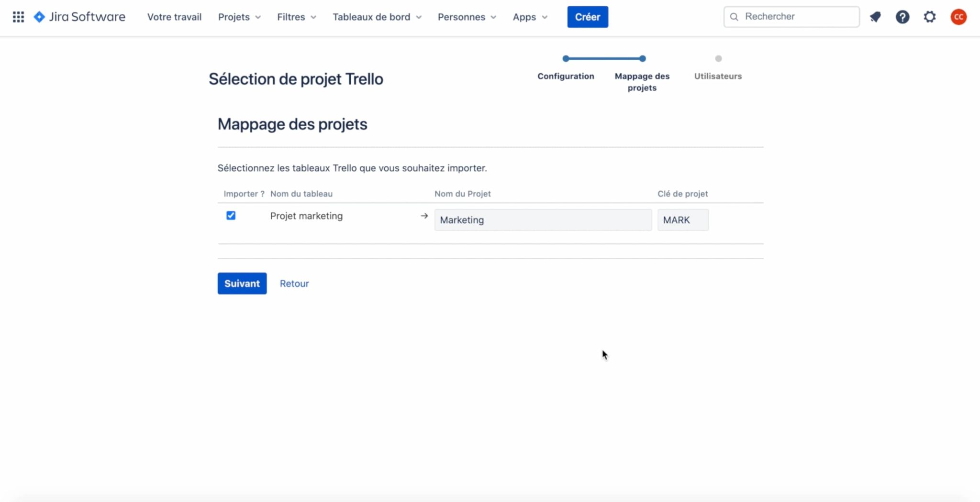Uncheck the Projet marketing import checkbox
Viewport: 980px width, 502px height.
231,216
